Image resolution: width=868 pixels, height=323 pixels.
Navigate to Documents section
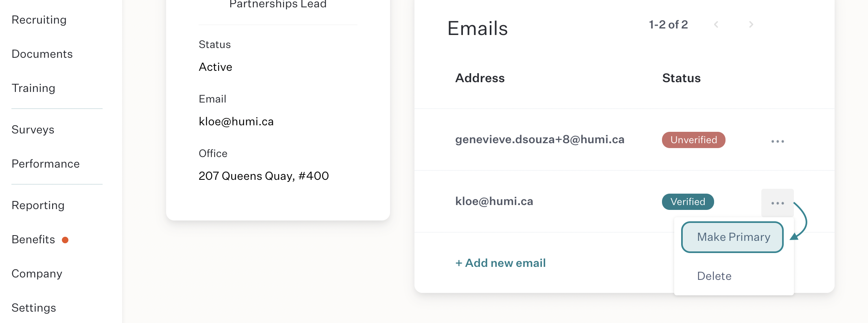[42, 54]
